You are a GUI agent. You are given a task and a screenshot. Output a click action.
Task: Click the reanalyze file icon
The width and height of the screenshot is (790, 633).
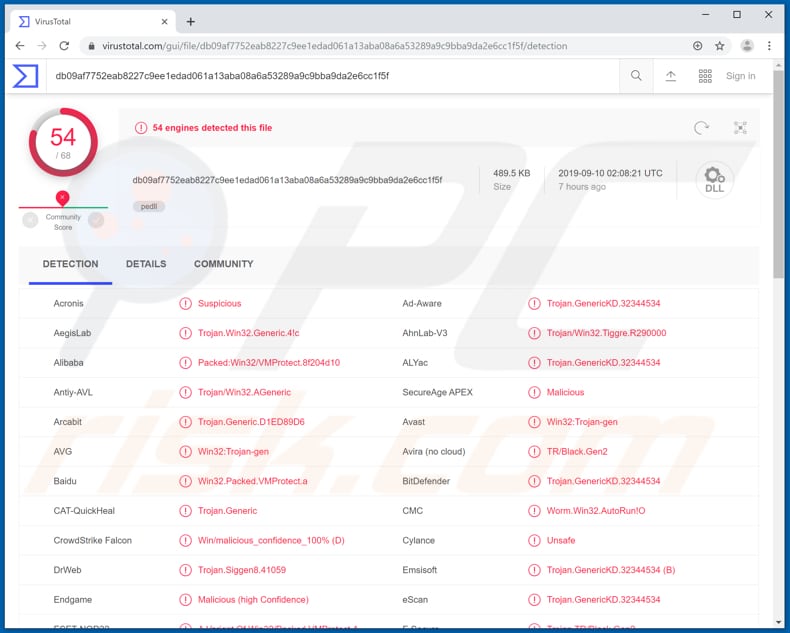tap(701, 128)
